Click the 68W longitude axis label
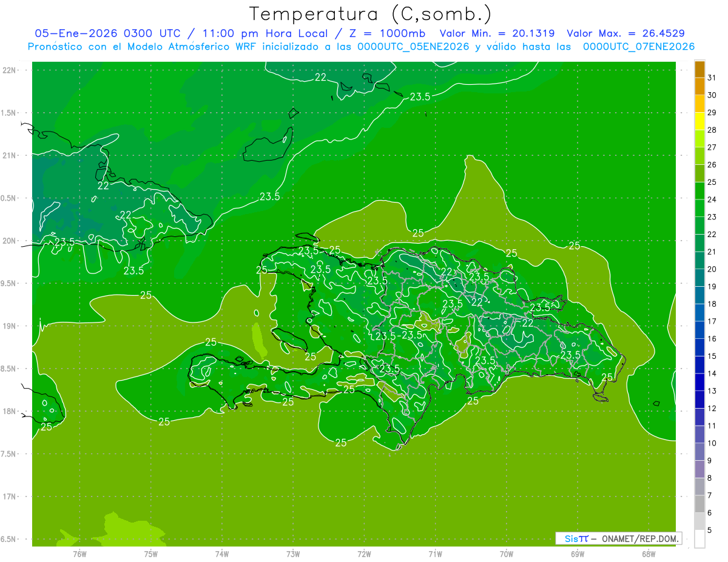Image resolution: width=728 pixels, height=562 pixels. click(x=649, y=554)
